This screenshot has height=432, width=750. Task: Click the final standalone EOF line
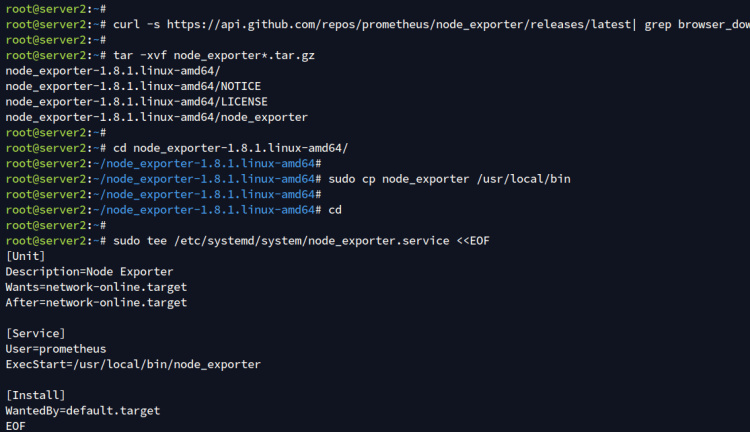tap(16, 426)
